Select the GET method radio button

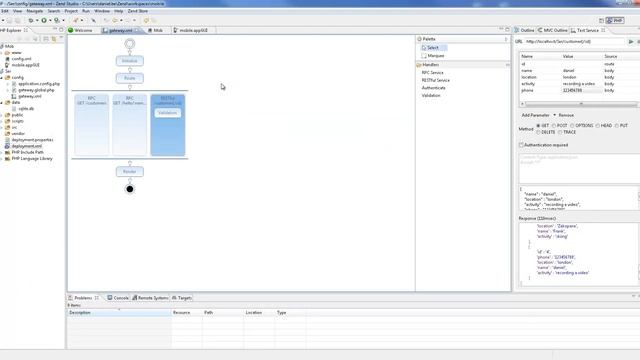click(x=538, y=126)
